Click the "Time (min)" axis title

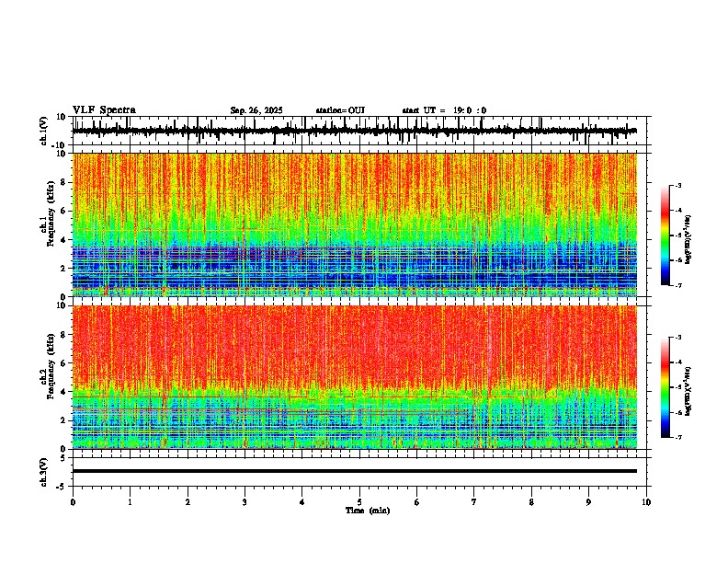pyautogui.click(x=368, y=511)
